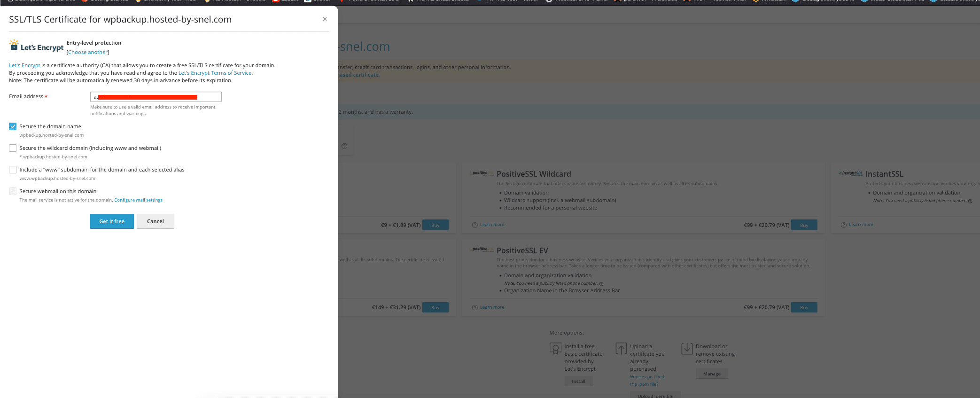This screenshot has width=980, height=398.
Task: Click the Install free certificate icon
Action: coord(555,349)
